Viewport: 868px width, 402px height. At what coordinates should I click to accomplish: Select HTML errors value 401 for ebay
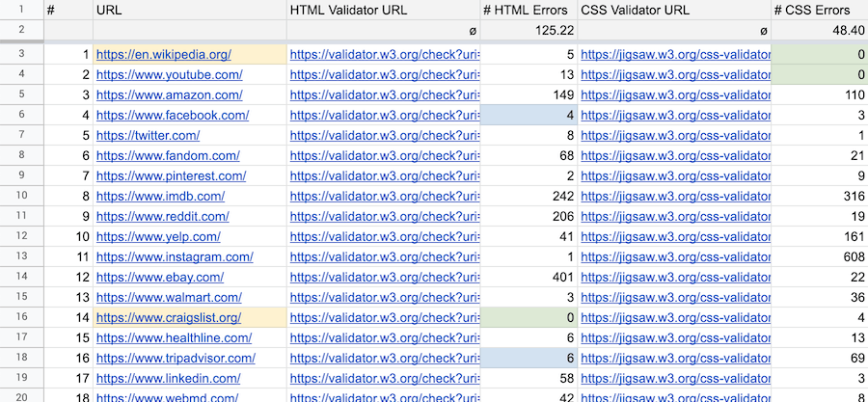coord(529,278)
